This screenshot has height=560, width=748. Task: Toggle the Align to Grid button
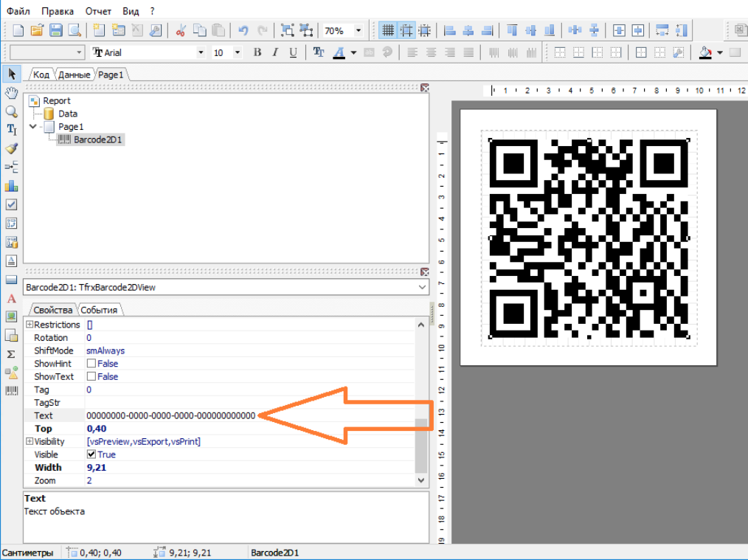click(406, 30)
